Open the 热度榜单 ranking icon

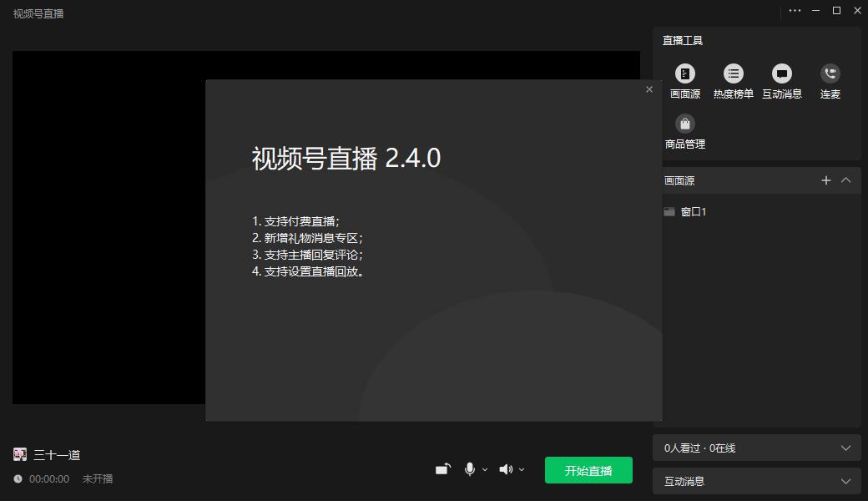(733, 73)
